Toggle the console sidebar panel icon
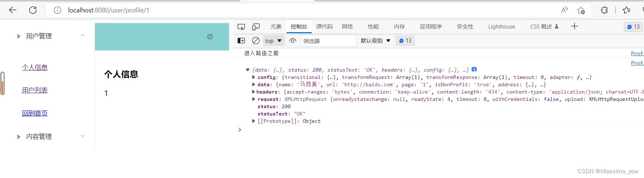The image size is (644, 178). coord(241,41)
